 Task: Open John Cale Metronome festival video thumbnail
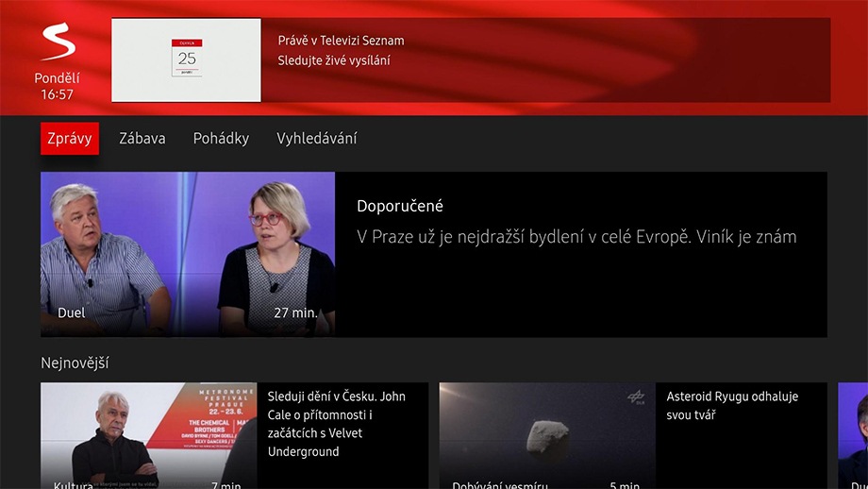click(148, 435)
